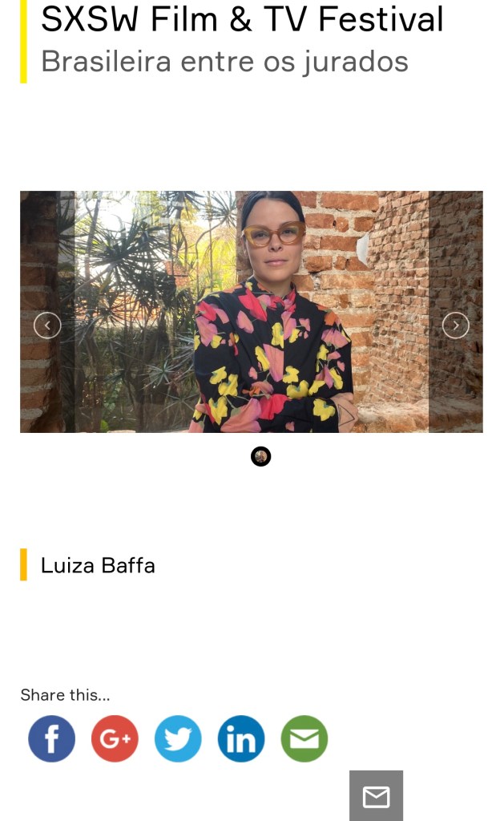The width and height of the screenshot is (504, 821).
Task: Click the orange bar beside Luiza Baffa
Action: 23,564
